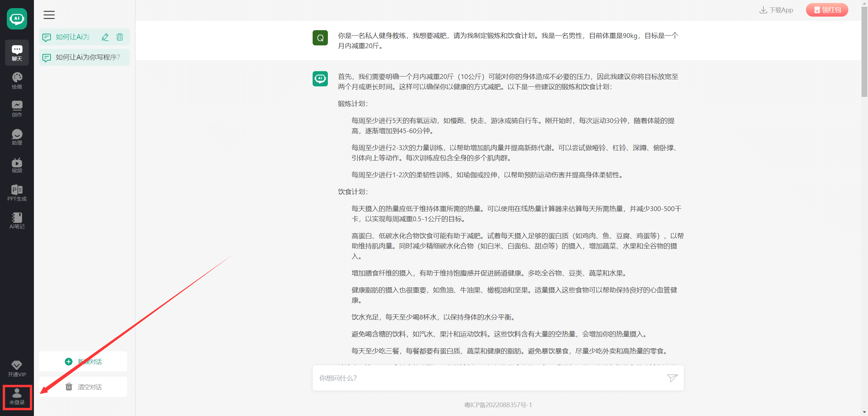Open the 绘画 painting section
The image size is (868, 416).
[x=17, y=81]
